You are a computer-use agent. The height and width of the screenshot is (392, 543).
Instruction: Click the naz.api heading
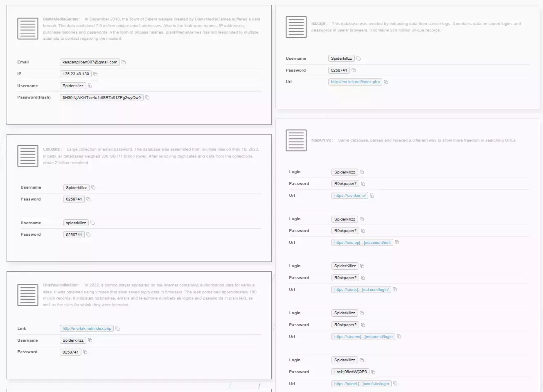pyautogui.click(x=319, y=24)
